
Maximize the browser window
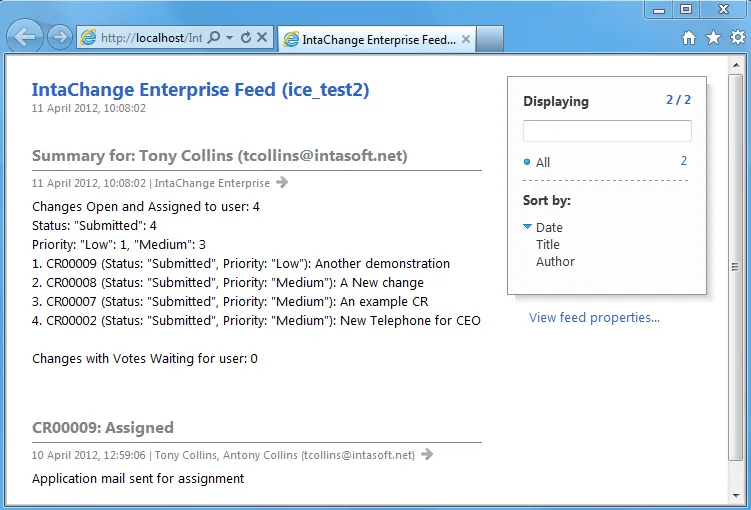pyautogui.click(x=686, y=10)
